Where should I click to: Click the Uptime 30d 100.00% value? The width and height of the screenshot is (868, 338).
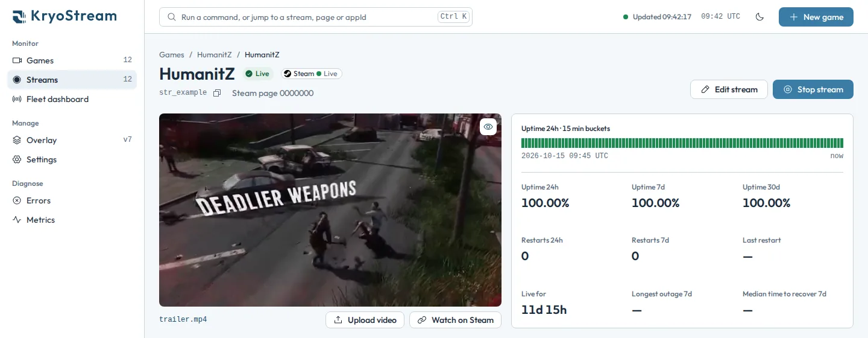pos(767,203)
